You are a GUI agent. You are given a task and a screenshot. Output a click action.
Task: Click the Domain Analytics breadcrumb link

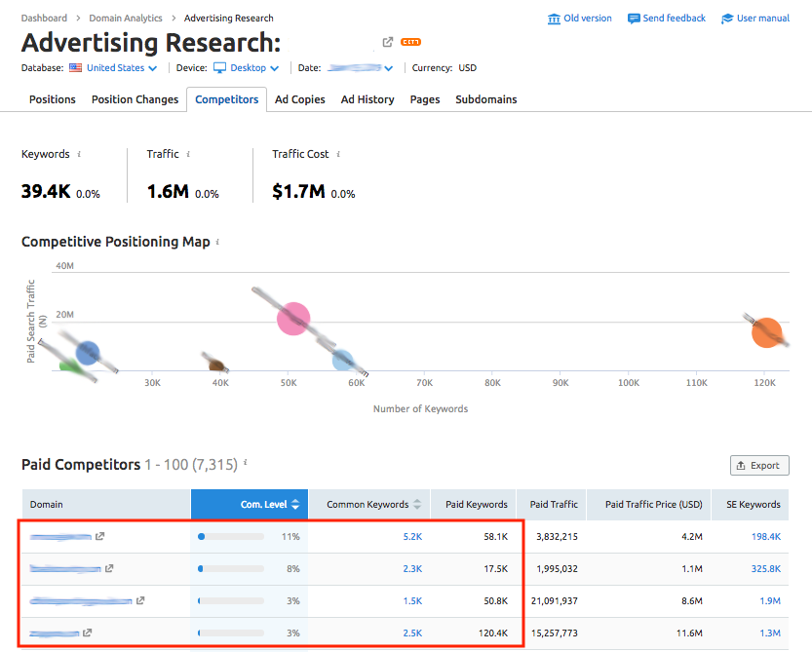coord(126,18)
